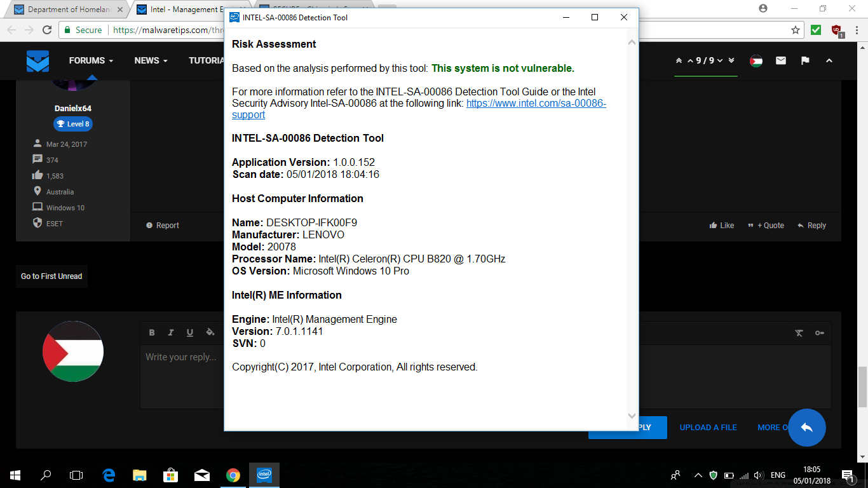
Task: Go to next page down arrow
Action: click(x=721, y=61)
